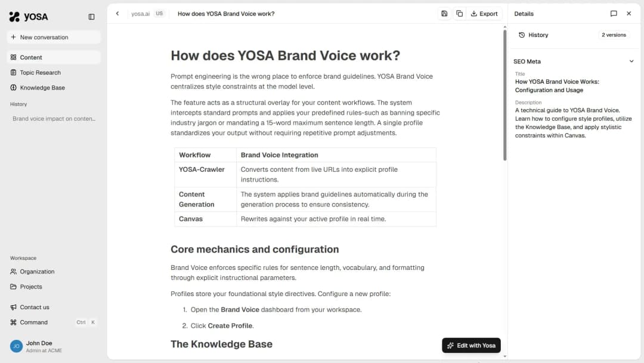Click the Command palette keyboard icon

[14, 322]
